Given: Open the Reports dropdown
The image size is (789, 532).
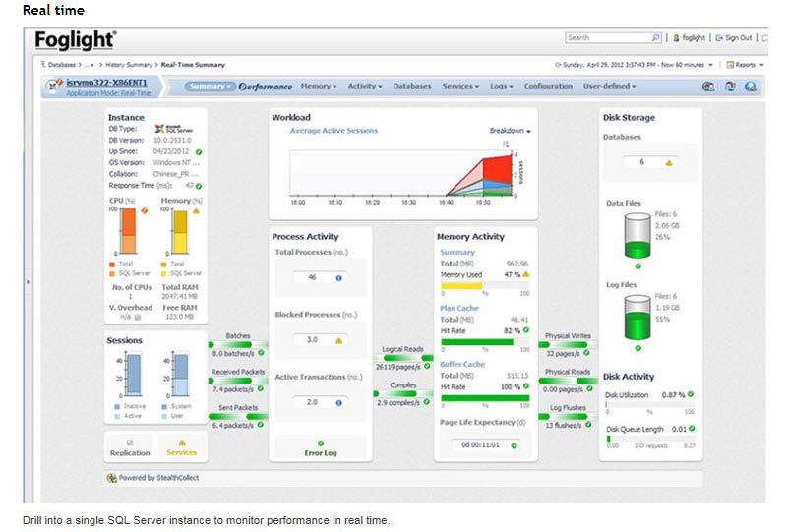Looking at the screenshot, I should point(746,65).
